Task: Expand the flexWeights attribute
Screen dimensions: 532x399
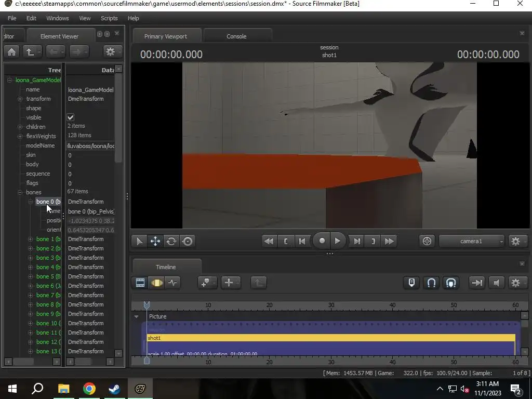Action: click(x=20, y=136)
